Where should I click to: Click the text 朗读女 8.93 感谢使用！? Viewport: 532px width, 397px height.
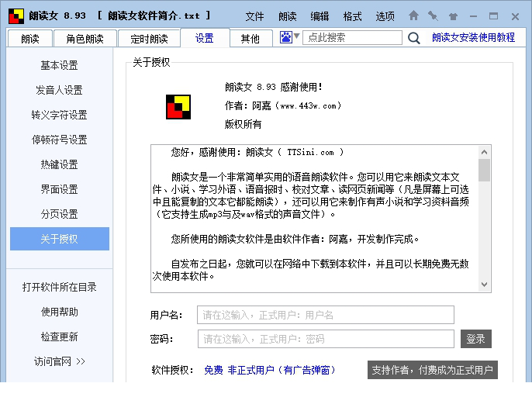[x=274, y=87]
